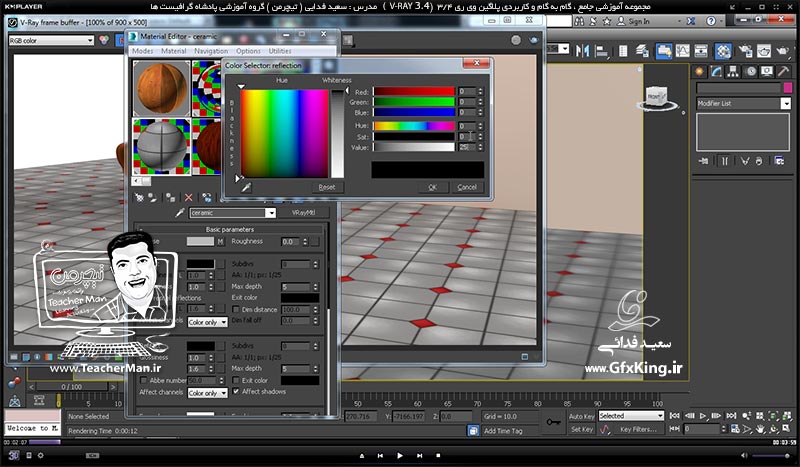Click the Value input field
The width and height of the screenshot is (800, 467).
(x=467, y=148)
